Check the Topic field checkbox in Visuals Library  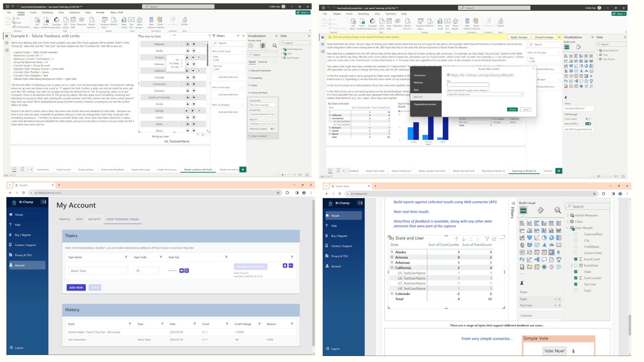576,291
